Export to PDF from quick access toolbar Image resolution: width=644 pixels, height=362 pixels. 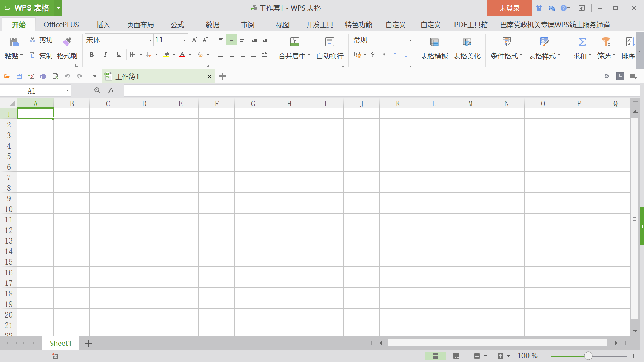[31, 76]
